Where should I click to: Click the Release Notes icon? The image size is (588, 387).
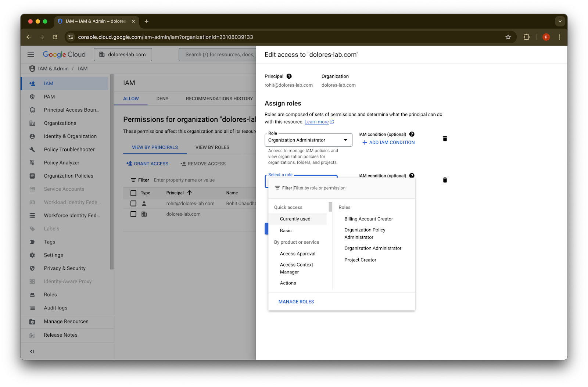click(32, 335)
